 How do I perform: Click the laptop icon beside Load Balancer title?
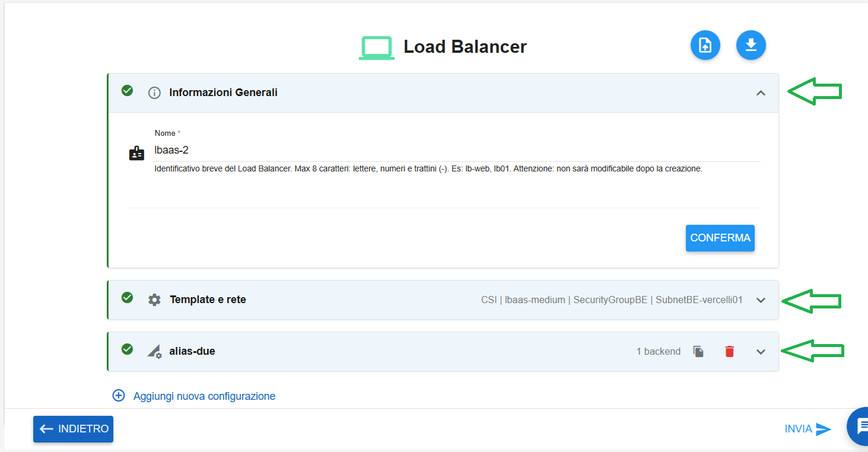pos(377,47)
